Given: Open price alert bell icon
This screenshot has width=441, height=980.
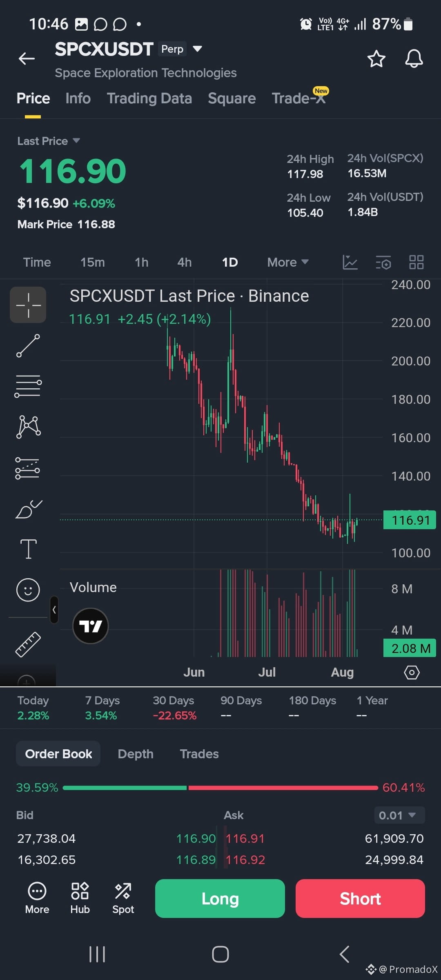Looking at the screenshot, I should pos(414,59).
